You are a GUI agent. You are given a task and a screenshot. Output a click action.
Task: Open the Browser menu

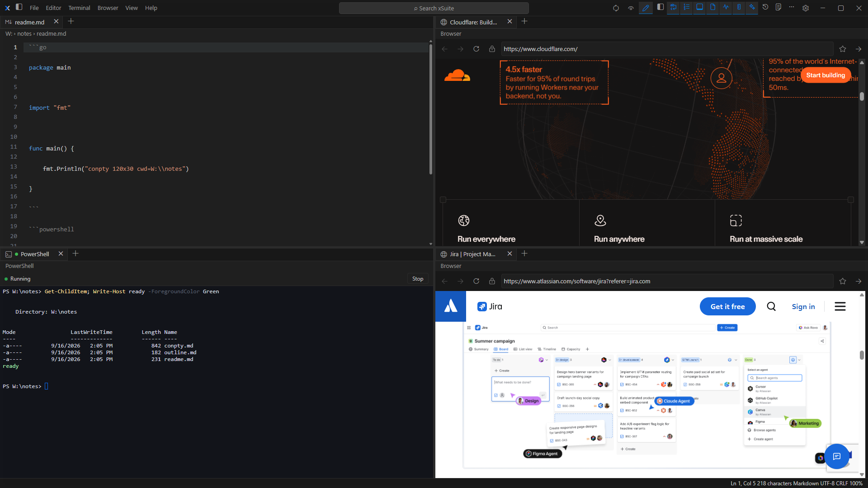108,8
